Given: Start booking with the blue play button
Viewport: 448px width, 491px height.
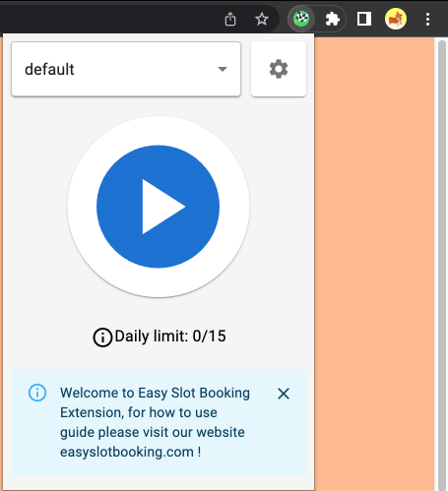Looking at the screenshot, I should (x=158, y=207).
